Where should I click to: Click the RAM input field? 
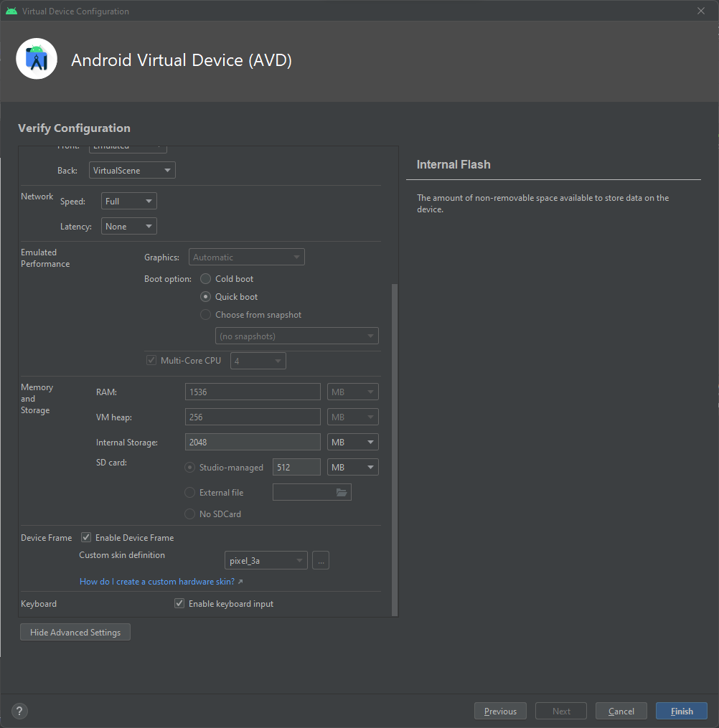[253, 392]
